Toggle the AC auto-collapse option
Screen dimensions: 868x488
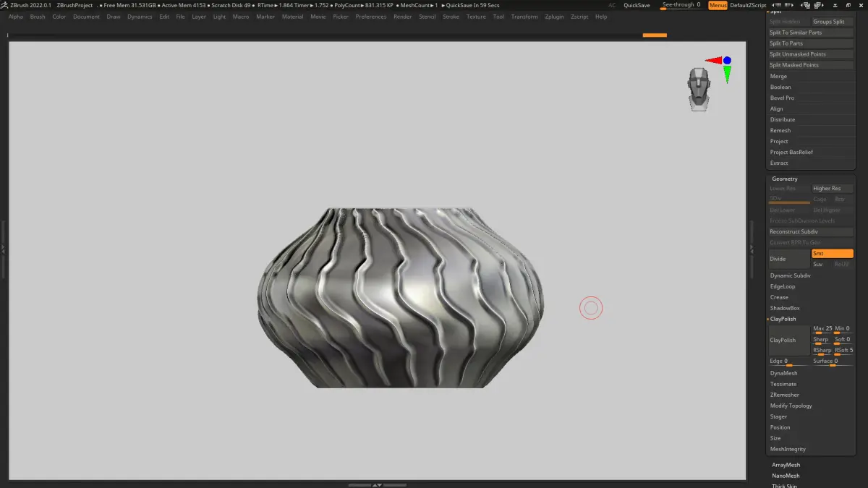612,5
